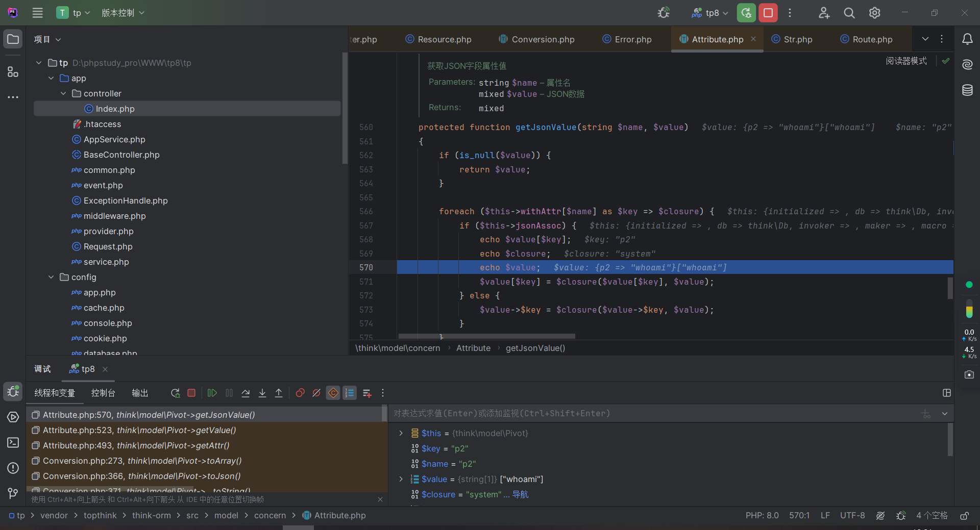This screenshot has width=980, height=530.
Task: Open the Database tool window icon
Action: tap(967, 90)
